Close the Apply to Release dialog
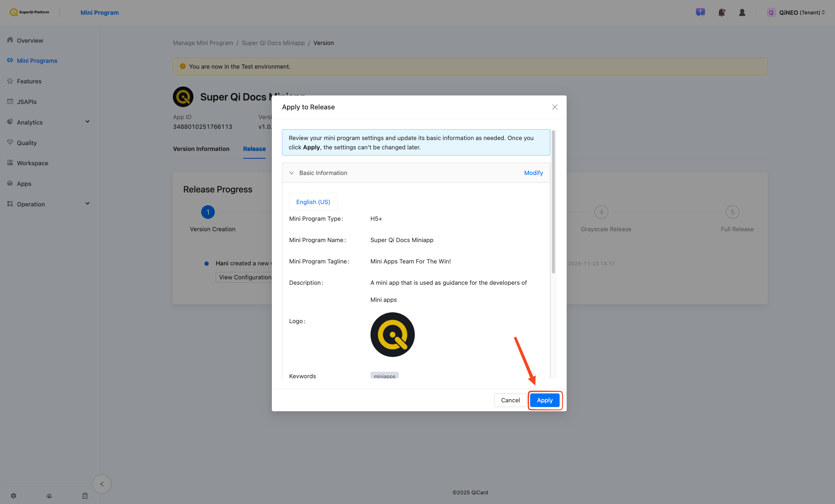This screenshot has height=504, width=835. click(x=555, y=107)
